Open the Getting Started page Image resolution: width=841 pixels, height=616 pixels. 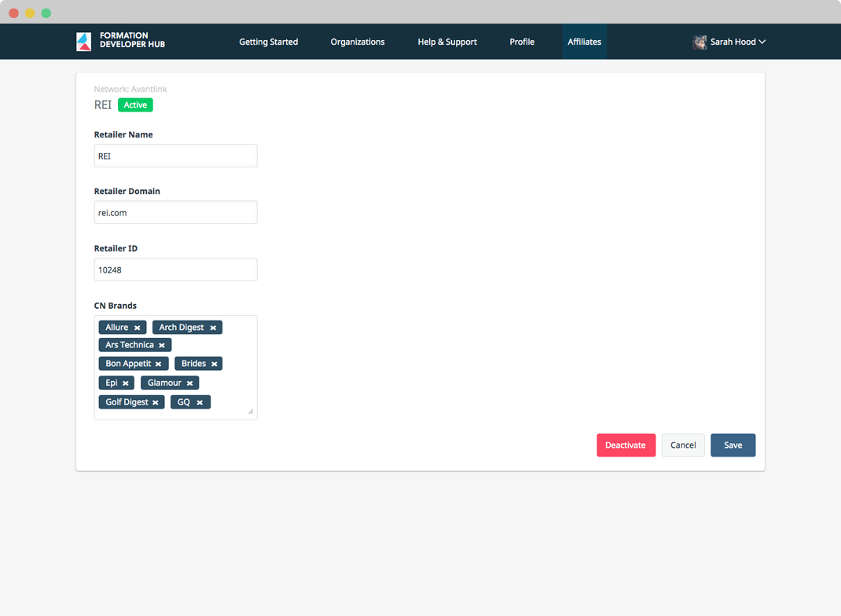click(x=269, y=42)
